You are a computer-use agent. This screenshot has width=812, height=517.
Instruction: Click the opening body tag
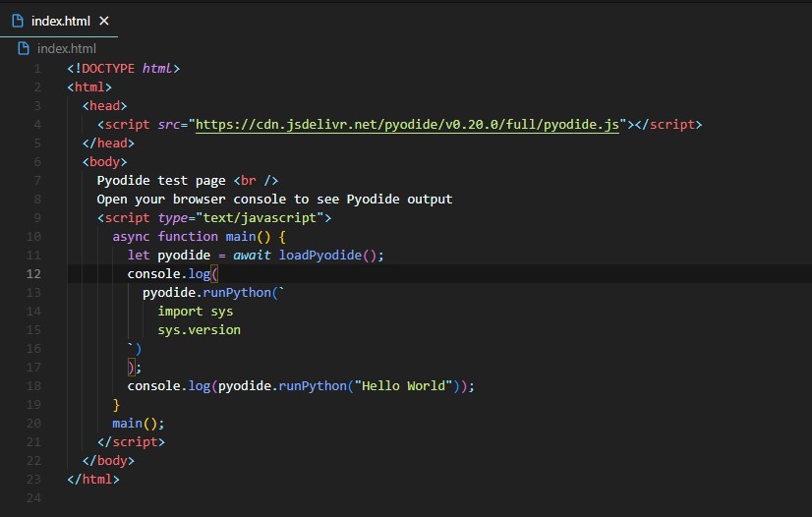104,162
